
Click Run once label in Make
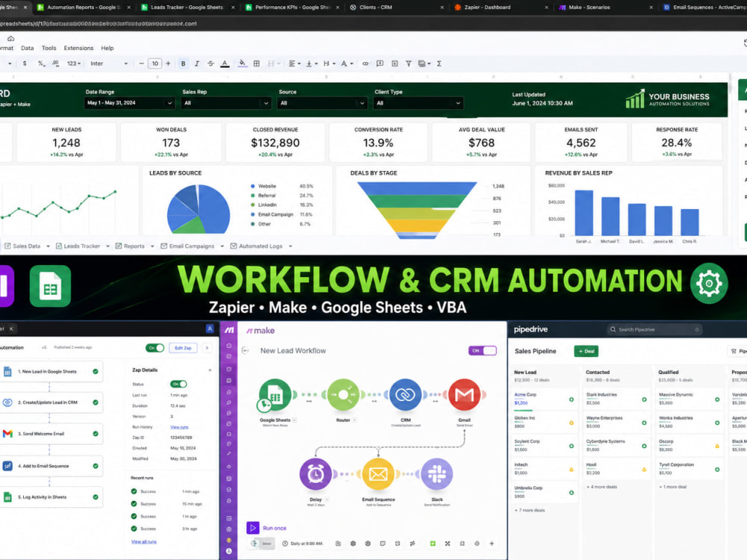point(274,528)
